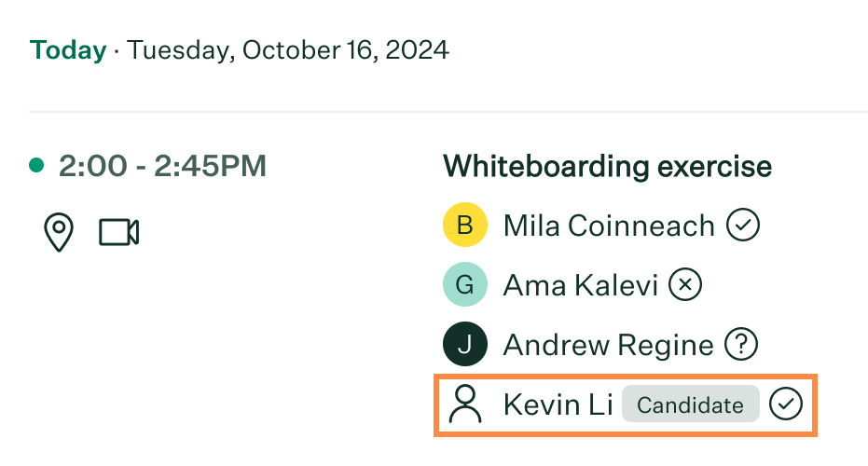The height and width of the screenshot is (466, 868).
Task: Click the dark J avatar
Action: click(465, 344)
